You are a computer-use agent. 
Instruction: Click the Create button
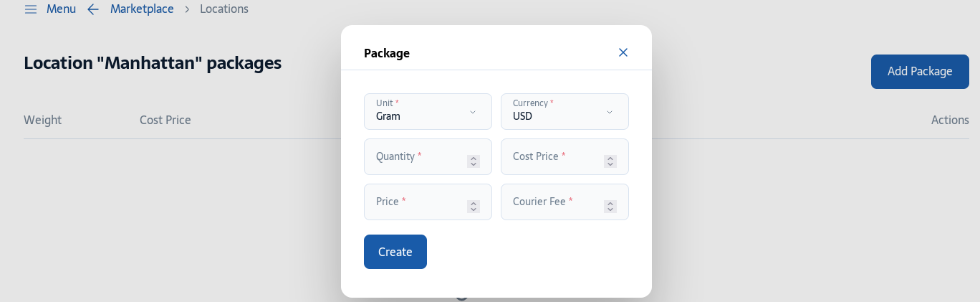coord(395,252)
